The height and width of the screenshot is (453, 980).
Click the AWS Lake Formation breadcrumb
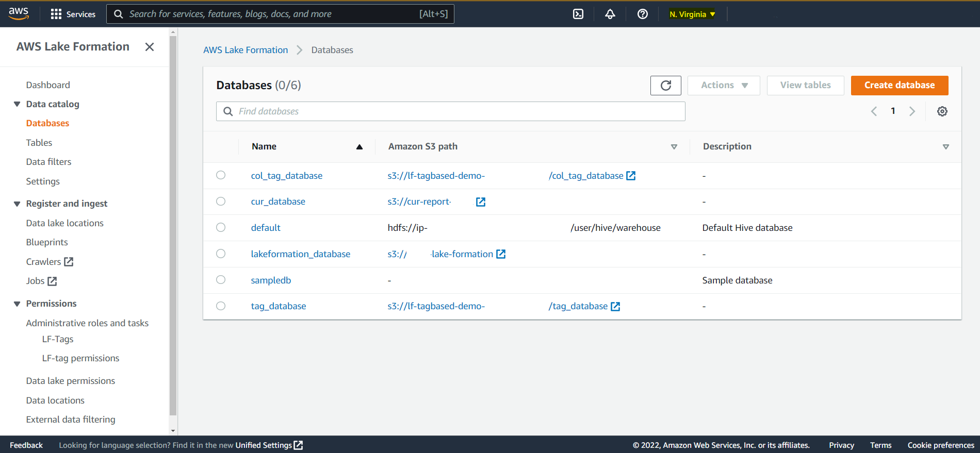tap(246, 50)
